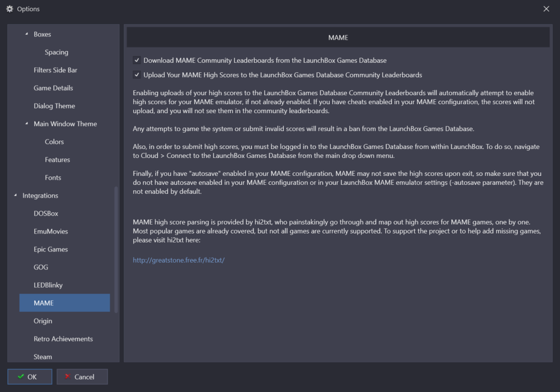Open the Game Details settings

(53, 88)
